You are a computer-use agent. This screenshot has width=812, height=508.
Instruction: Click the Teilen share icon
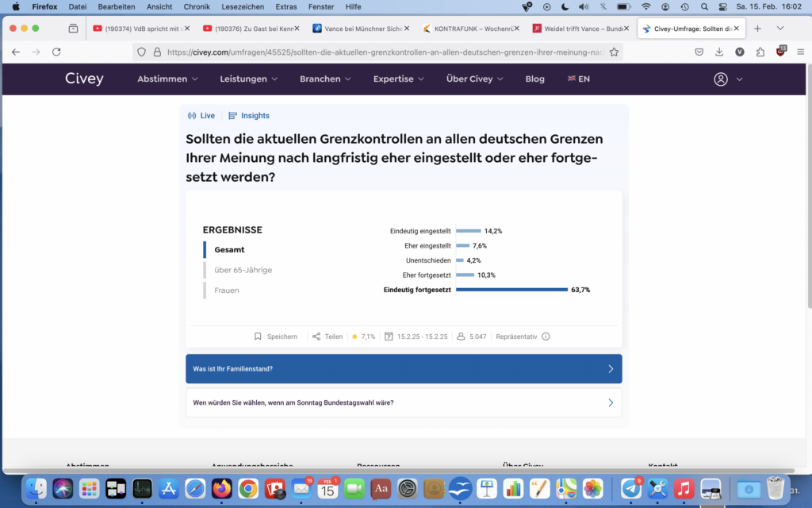click(316, 337)
